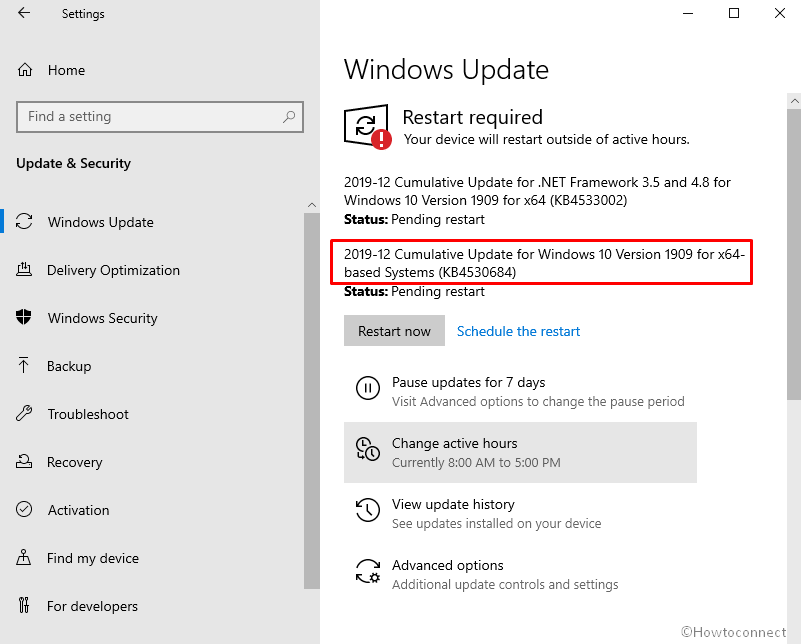Select Find my device
This screenshot has height=644, width=801.
pos(92,558)
